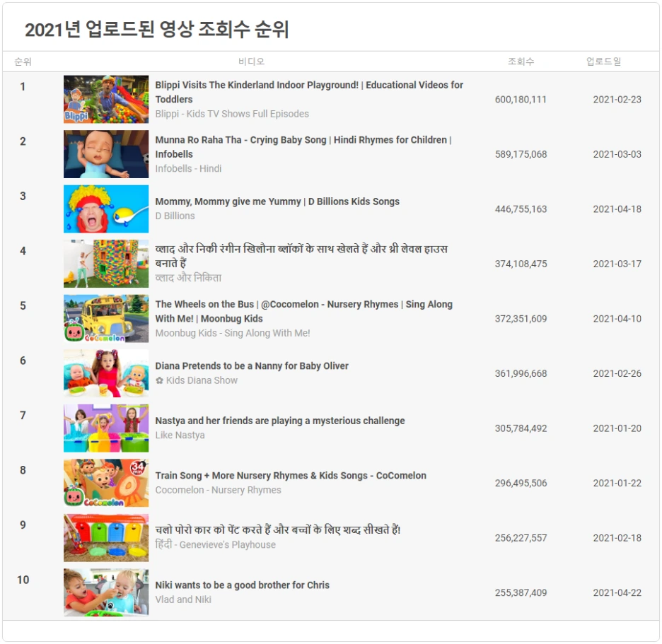Image resolution: width=662 pixels, height=644 pixels.
Task: Select the view count 305,784,492
Action: (x=521, y=429)
